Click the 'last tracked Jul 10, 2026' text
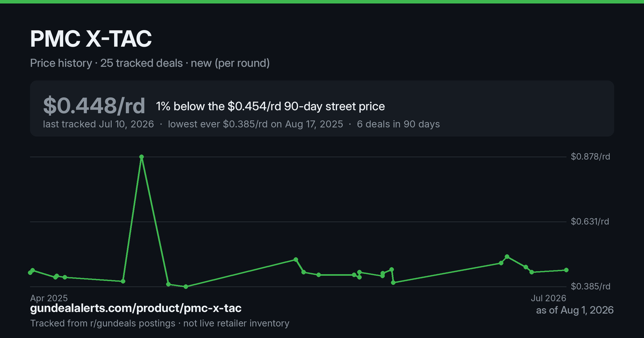The height and width of the screenshot is (338, 644). 98,124
